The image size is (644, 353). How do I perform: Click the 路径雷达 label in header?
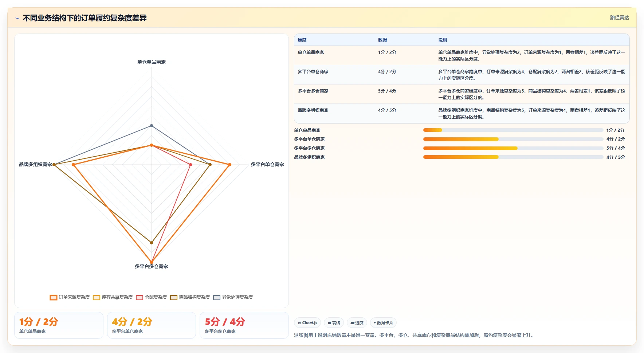[x=620, y=17]
